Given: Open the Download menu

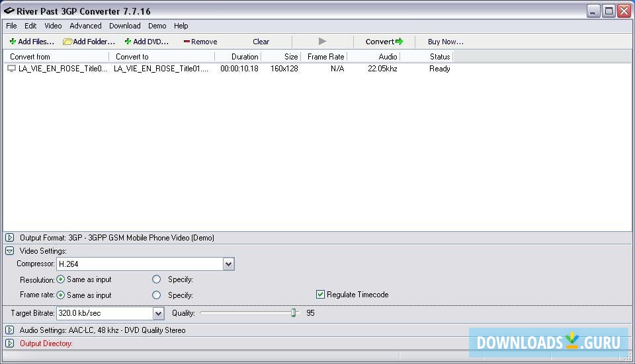Looking at the screenshot, I should pos(125,26).
